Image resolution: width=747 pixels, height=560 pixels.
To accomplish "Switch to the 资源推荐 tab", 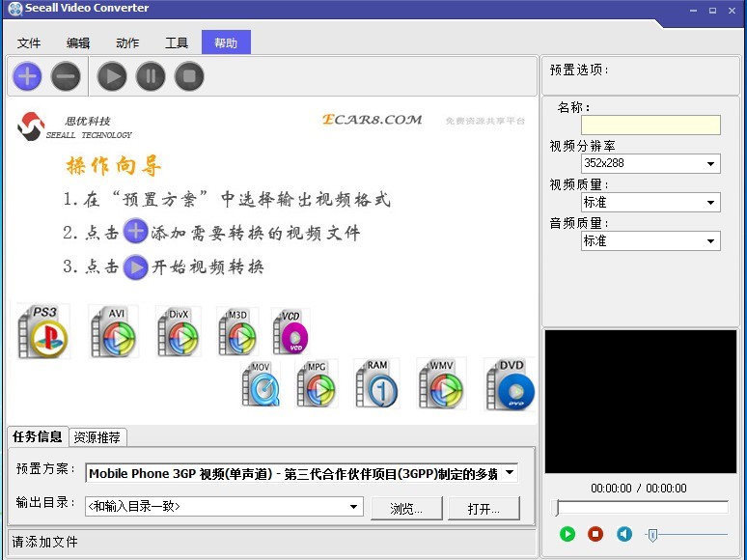I will click(x=97, y=437).
